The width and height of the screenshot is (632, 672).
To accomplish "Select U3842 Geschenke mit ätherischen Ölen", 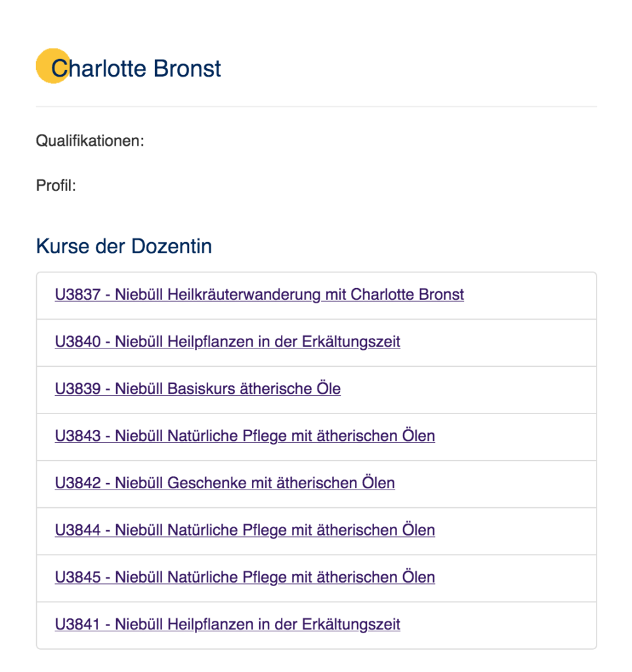I will click(224, 484).
